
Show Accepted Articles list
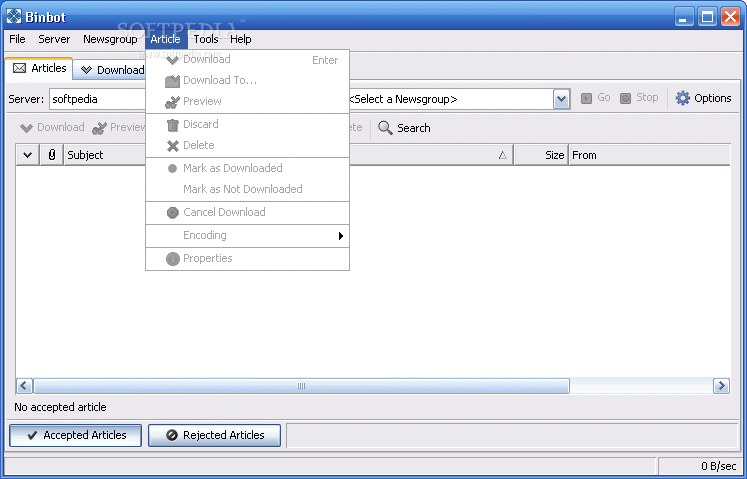pyautogui.click(x=75, y=435)
